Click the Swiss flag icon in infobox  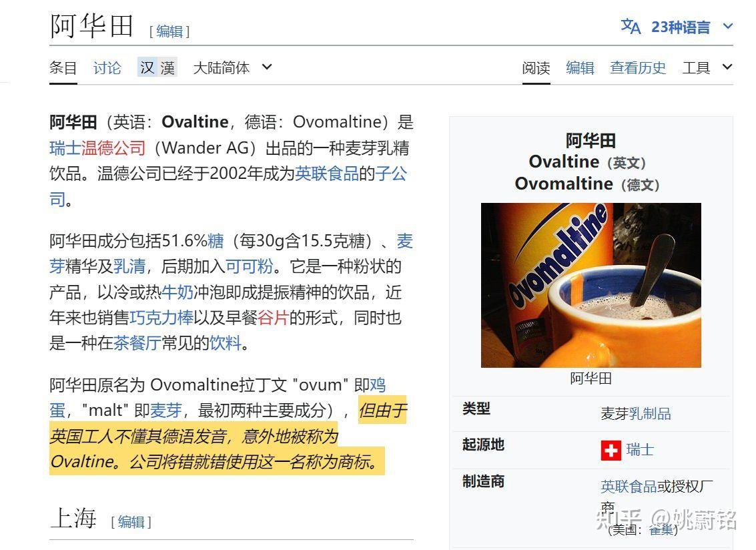click(613, 449)
